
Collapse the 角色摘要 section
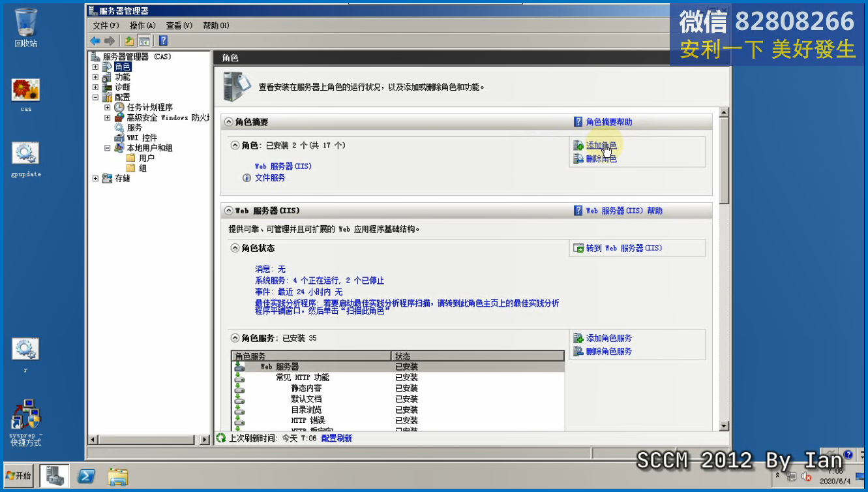click(228, 122)
